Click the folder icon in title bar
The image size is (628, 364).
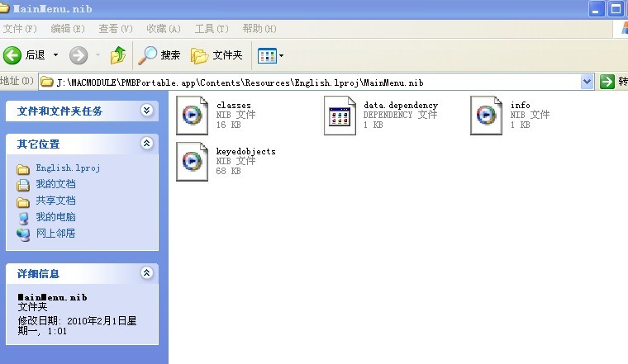tap(4, 8)
